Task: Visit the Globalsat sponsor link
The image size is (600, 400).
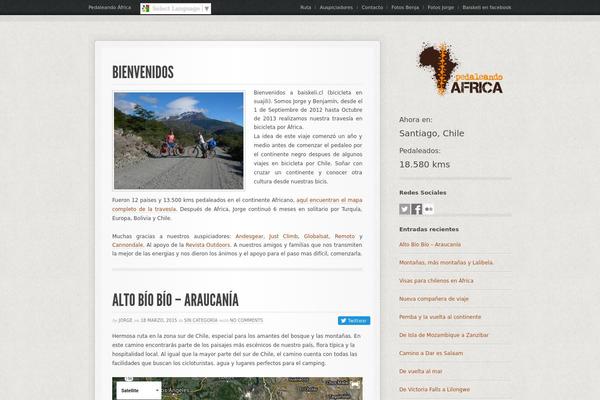Action: [x=316, y=236]
